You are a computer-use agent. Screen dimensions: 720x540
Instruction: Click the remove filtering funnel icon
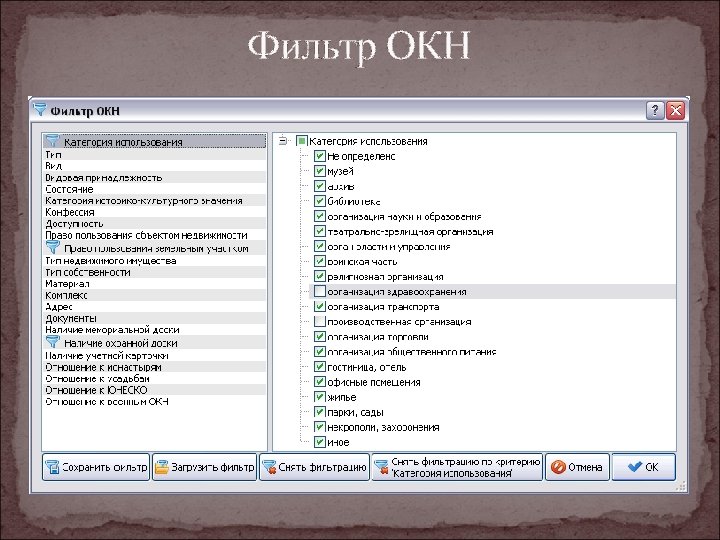(269, 467)
